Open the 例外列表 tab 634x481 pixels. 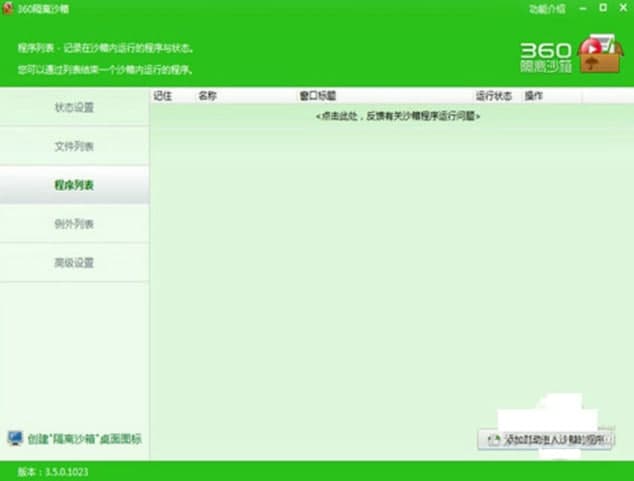[x=74, y=224]
